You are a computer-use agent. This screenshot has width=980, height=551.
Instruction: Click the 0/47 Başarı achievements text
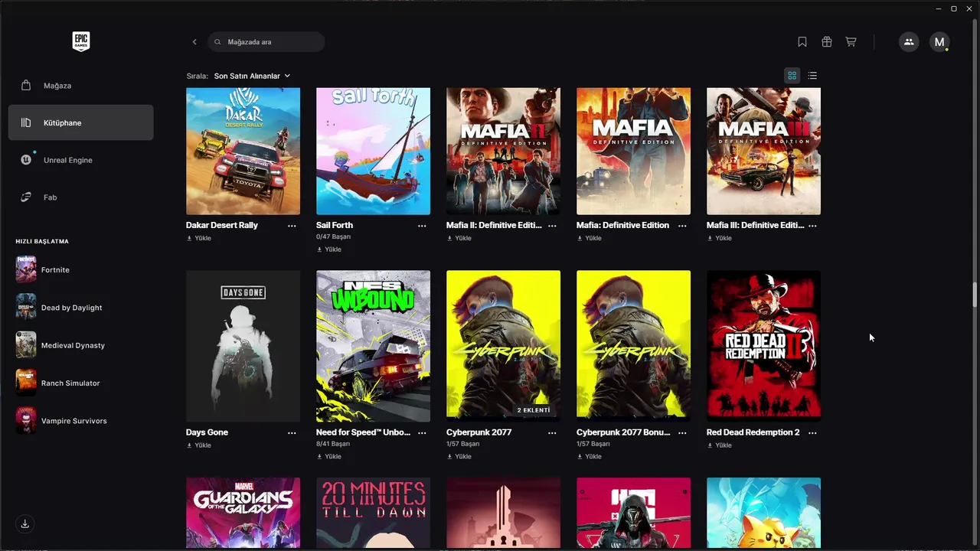[x=333, y=237]
